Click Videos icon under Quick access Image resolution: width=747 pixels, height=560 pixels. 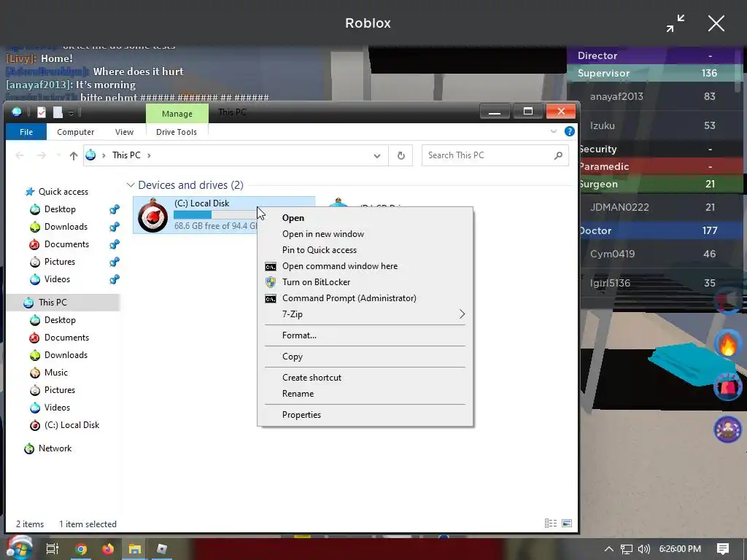click(x=35, y=279)
